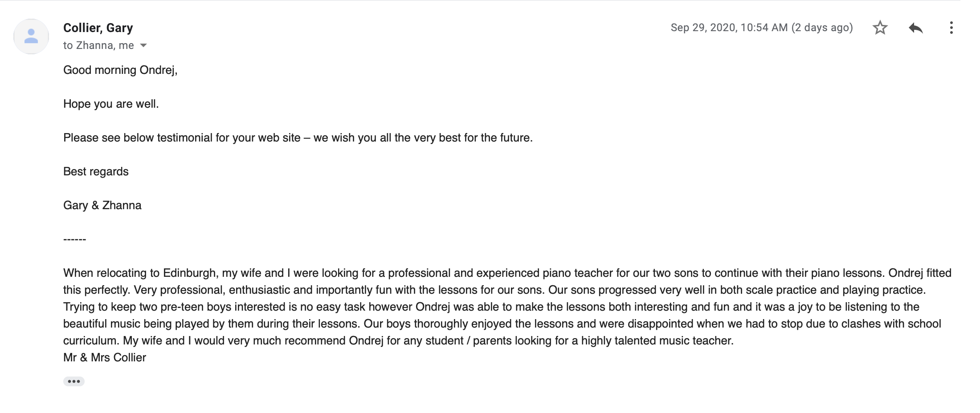
Task: Click the "to Zhanna, me" recipients text
Action: [98, 45]
